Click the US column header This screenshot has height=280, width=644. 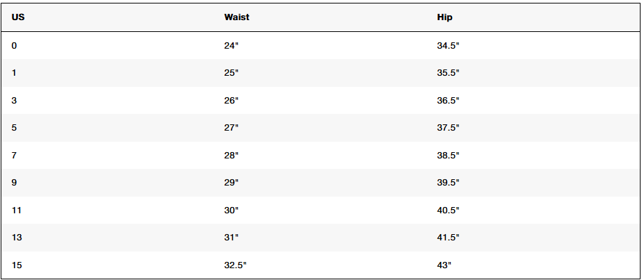click(17, 17)
